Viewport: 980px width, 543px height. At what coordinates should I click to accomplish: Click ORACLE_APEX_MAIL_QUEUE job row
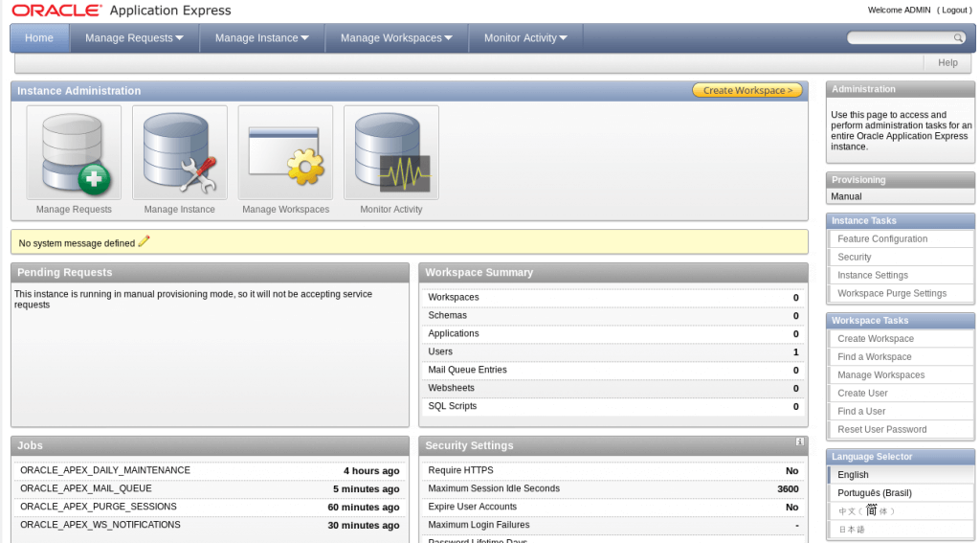tap(210, 488)
